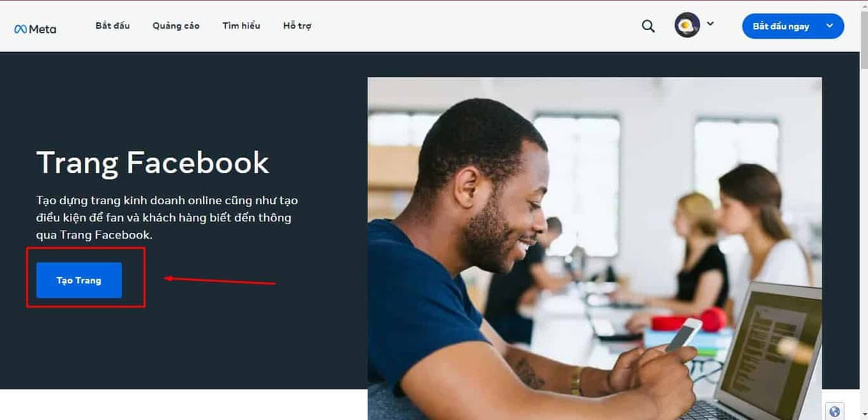Click the Meta logo
868x420 pixels.
35,29
